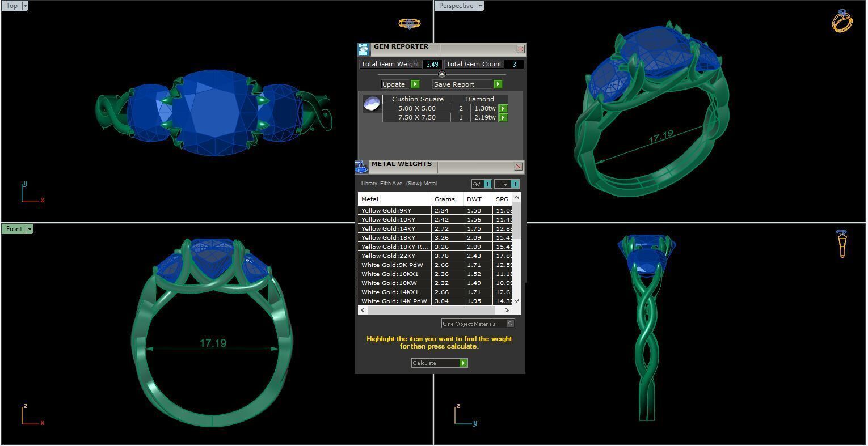Click the ring side icon in right viewport
This screenshot has height=446, width=868.
click(x=842, y=244)
